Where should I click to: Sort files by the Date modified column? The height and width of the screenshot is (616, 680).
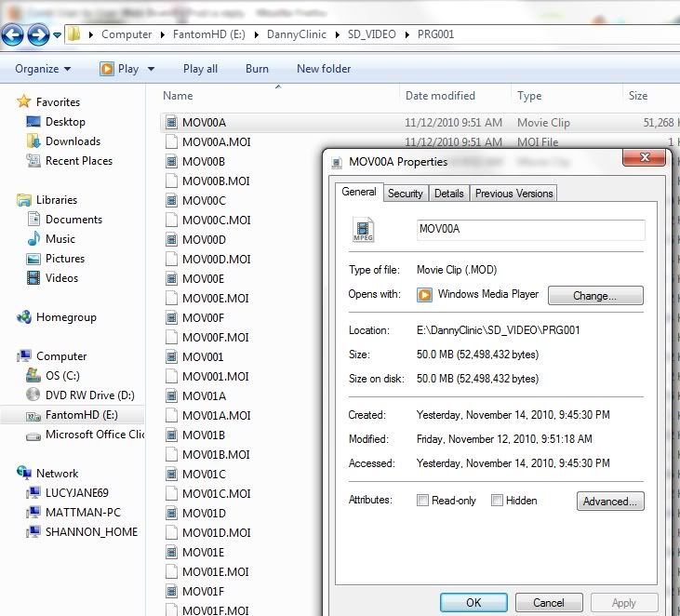tap(440, 96)
